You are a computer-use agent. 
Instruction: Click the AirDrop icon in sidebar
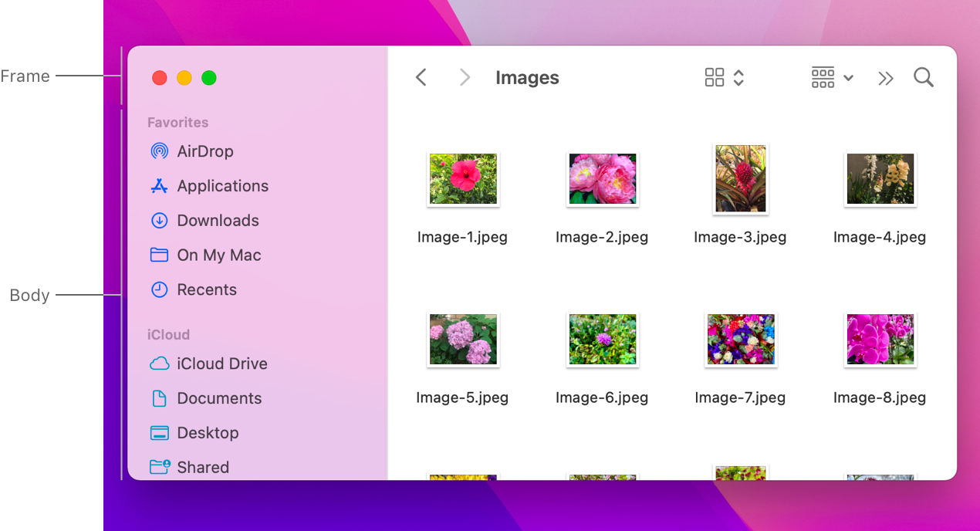(x=159, y=151)
